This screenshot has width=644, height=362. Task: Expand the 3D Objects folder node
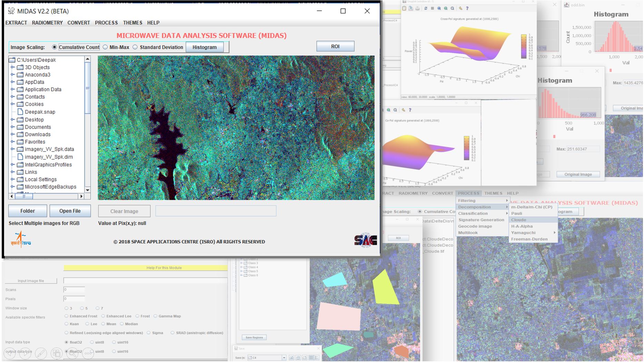[x=12, y=67]
